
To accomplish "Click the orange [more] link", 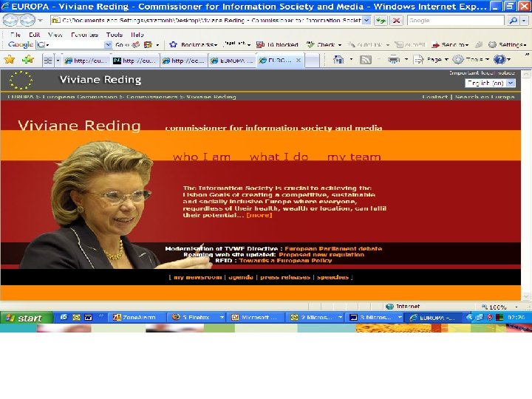I will point(259,215).
